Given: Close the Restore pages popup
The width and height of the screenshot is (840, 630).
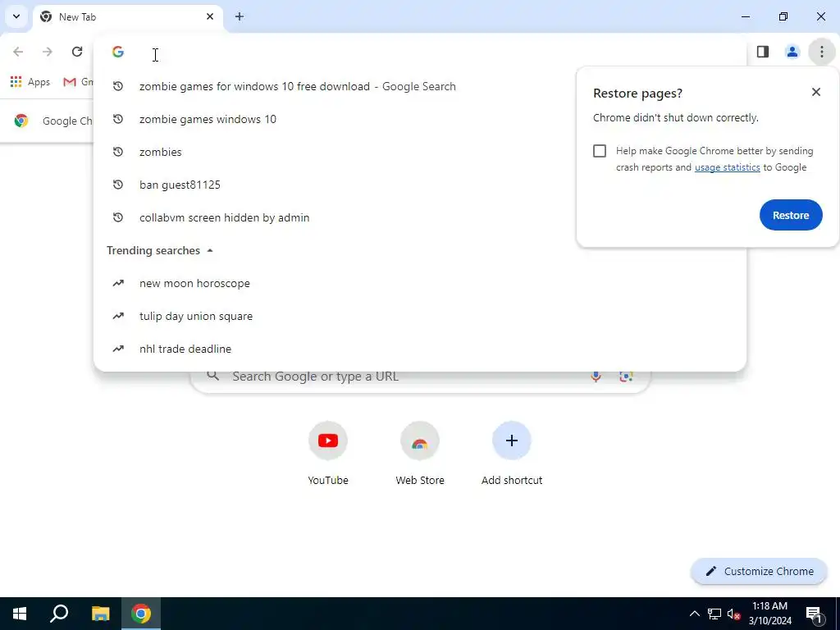Looking at the screenshot, I should pyautogui.click(x=816, y=92).
